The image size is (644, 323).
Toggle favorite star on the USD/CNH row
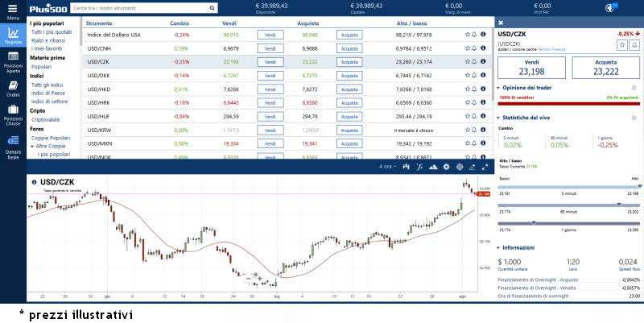point(467,48)
